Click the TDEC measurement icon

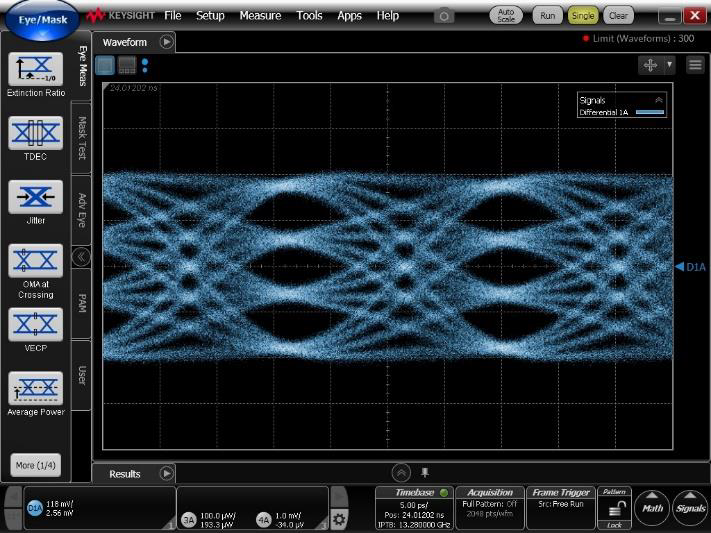click(35, 133)
